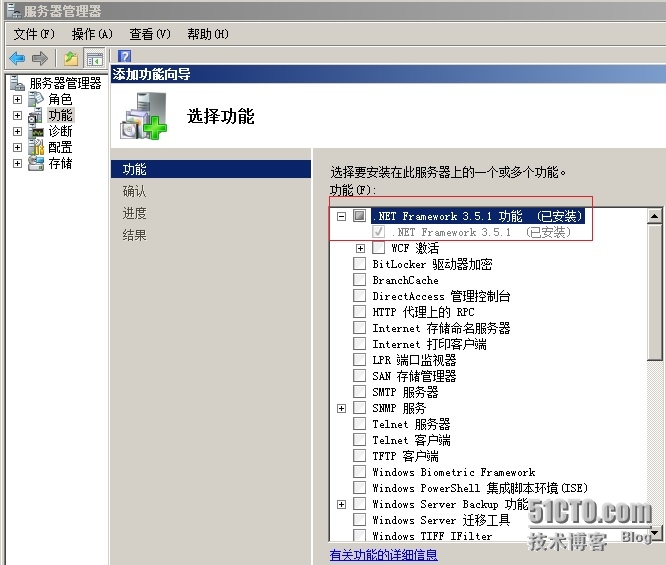Expand the 诊断 tree node
Viewport: 666px width, 565px height.
(x=17, y=131)
